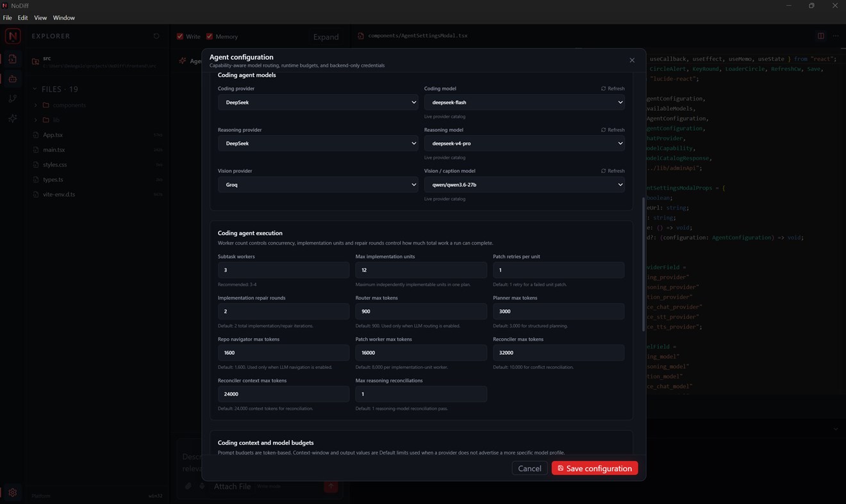Cancel the agent configuration changes
Image resolution: width=846 pixels, height=504 pixels.
coord(529,468)
